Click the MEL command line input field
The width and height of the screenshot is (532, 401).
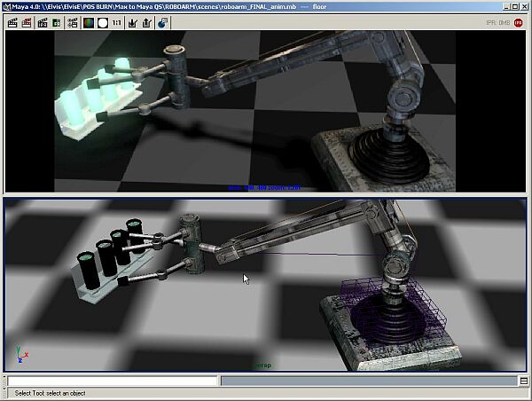112,381
